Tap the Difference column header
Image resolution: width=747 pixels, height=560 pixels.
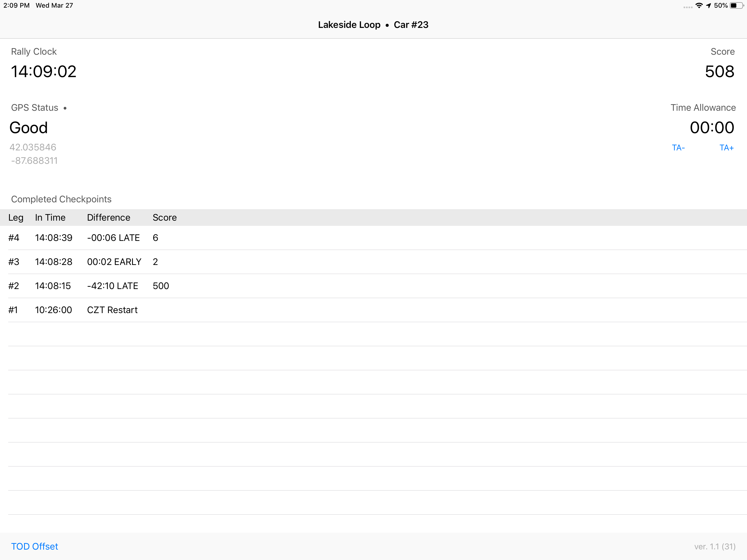pyautogui.click(x=108, y=217)
